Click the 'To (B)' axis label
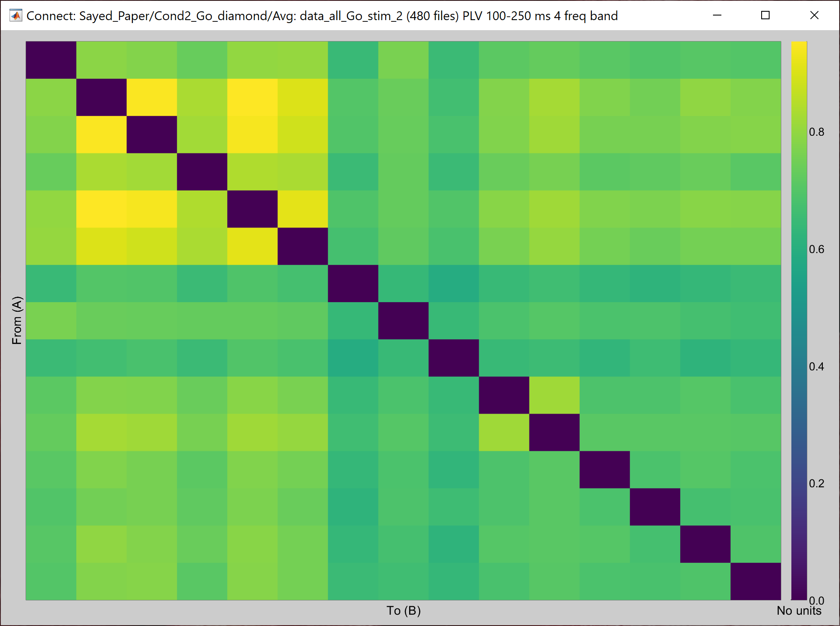Screen dimensions: 840x626 point(404,611)
